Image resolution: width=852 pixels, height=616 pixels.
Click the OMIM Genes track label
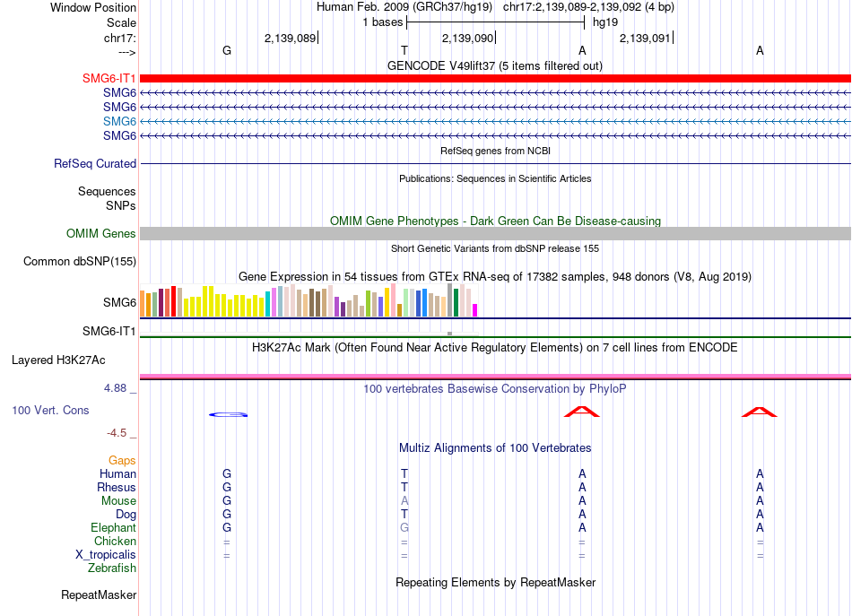click(x=100, y=234)
